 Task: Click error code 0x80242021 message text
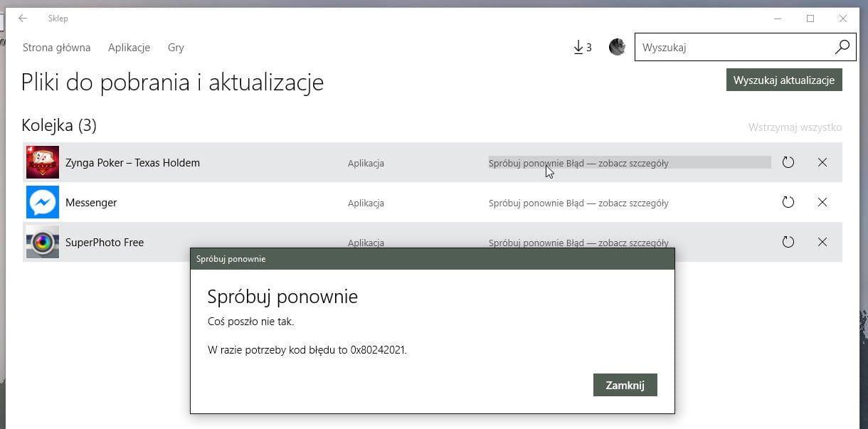(x=307, y=350)
